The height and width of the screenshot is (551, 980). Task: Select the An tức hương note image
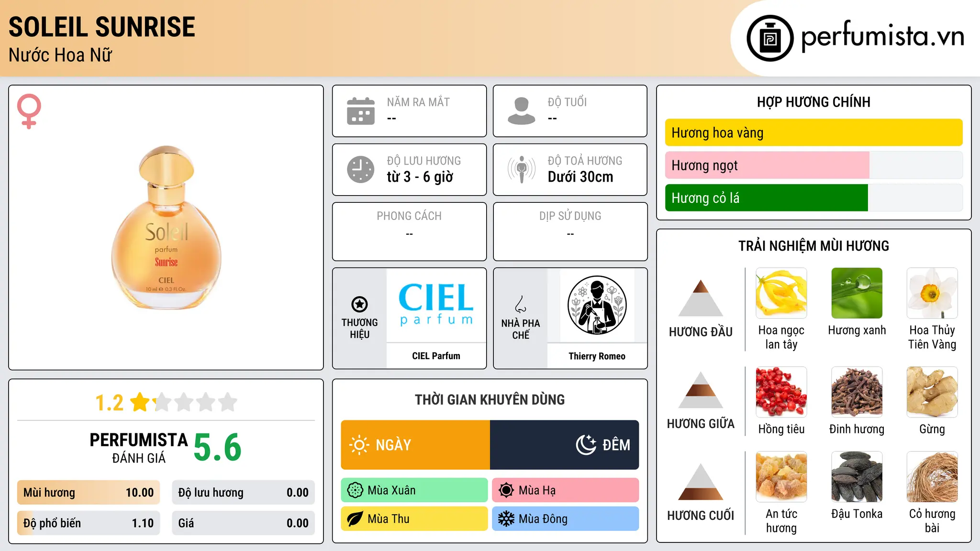781,477
